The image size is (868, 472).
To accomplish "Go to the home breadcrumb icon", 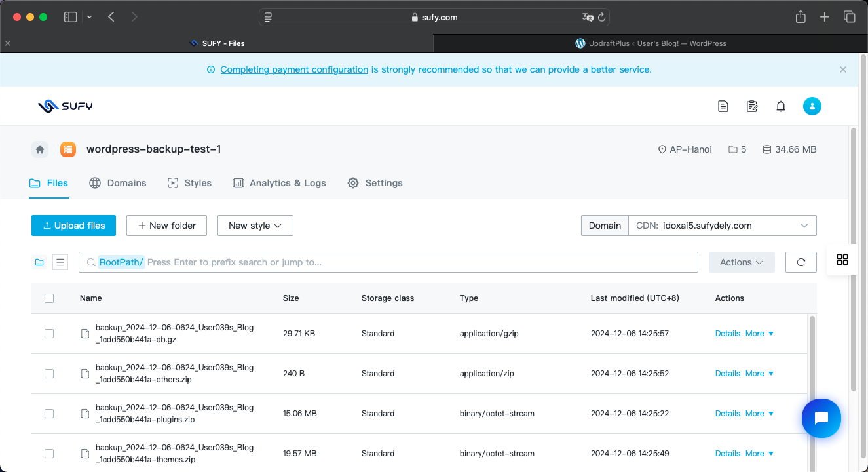I will 40,149.
